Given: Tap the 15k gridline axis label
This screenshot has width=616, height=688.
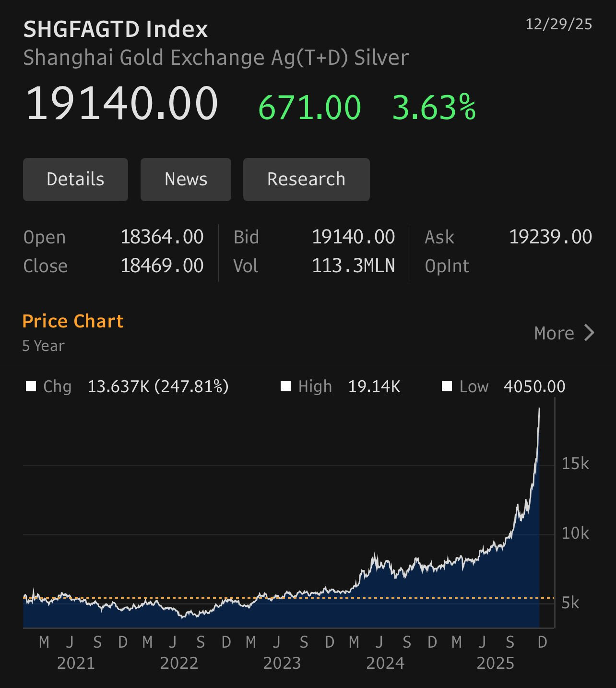Looking at the screenshot, I should pyautogui.click(x=575, y=464).
